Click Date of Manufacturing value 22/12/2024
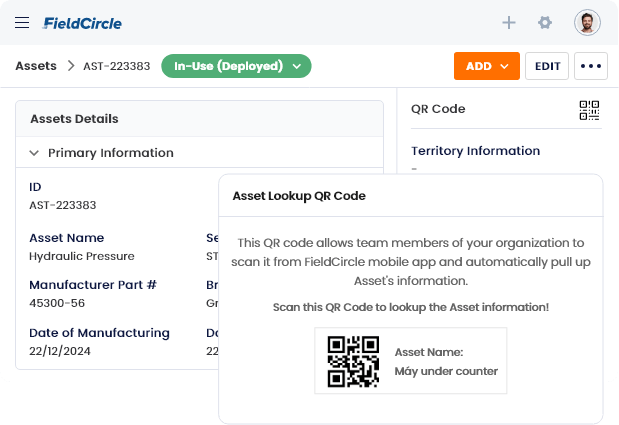The height and width of the screenshot is (425, 619). coord(60,351)
